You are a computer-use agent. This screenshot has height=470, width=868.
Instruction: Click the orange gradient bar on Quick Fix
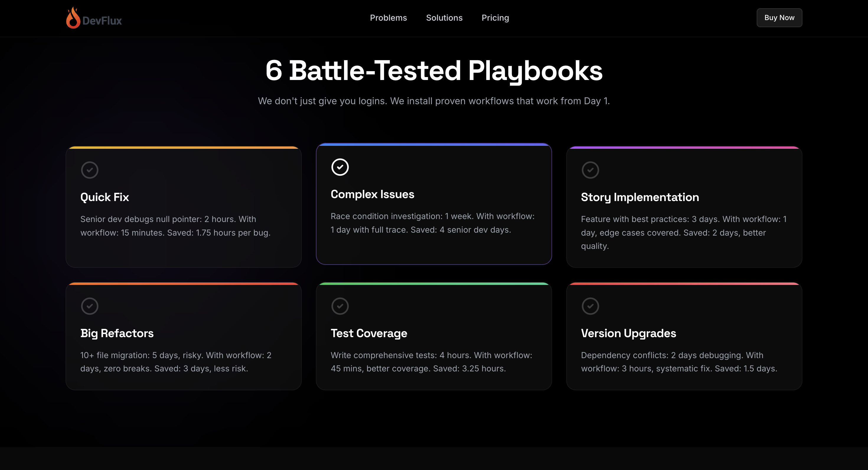click(x=183, y=147)
